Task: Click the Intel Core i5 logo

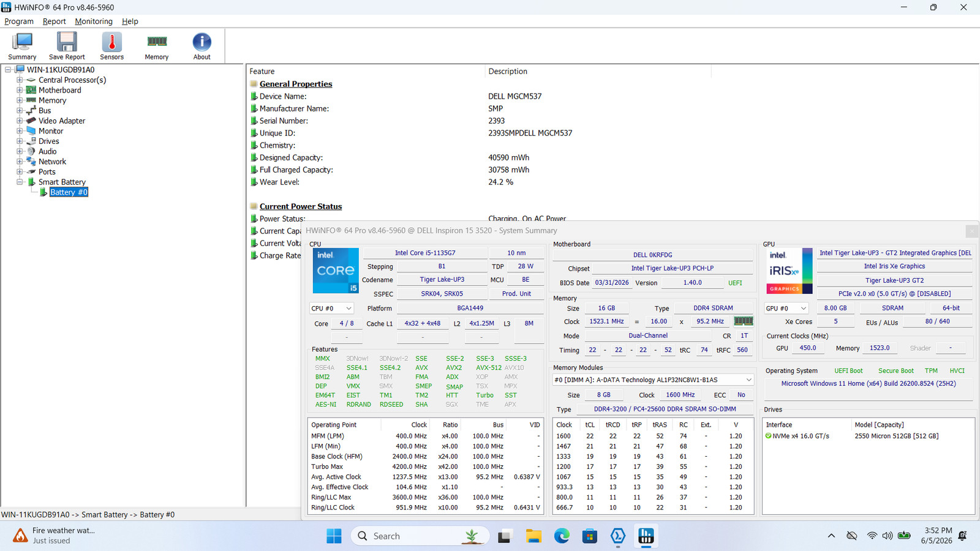Action: point(336,271)
